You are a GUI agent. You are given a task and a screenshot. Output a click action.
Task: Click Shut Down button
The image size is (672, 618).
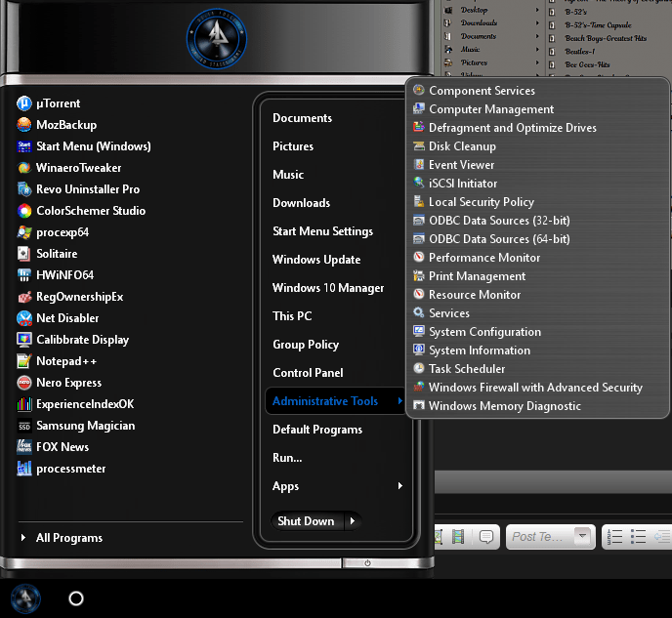pyautogui.click(x=307, y=520)
